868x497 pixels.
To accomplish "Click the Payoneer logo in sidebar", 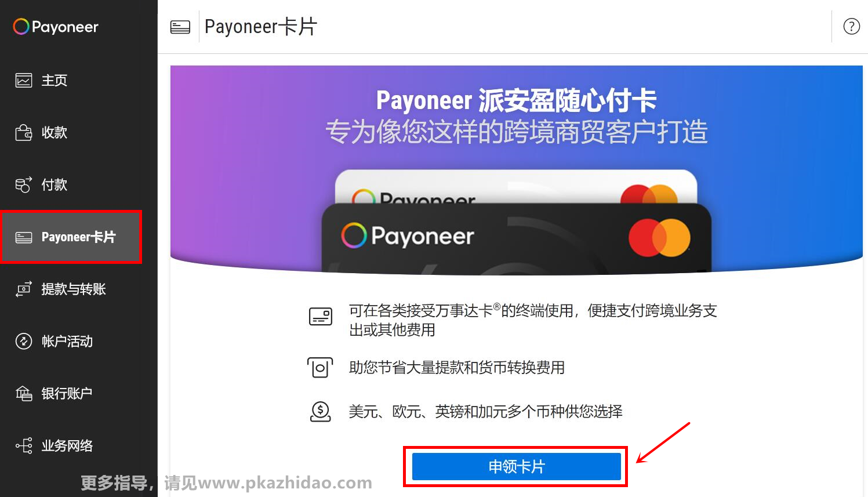I will coord(56,27).
